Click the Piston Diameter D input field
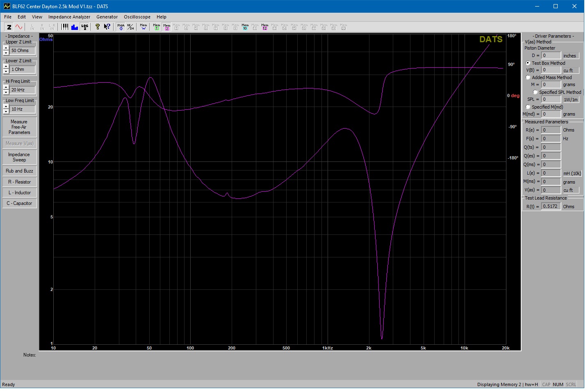588x391 pixels. [551, 55]
